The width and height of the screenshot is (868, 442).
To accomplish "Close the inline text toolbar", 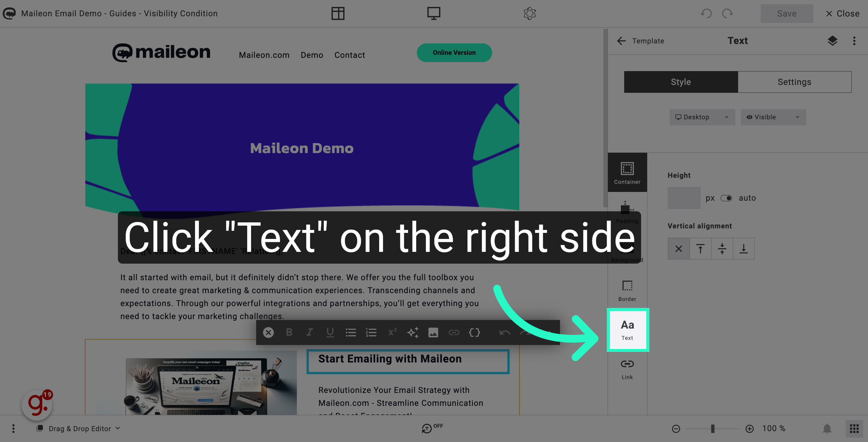I will click(x=268, y=333).
